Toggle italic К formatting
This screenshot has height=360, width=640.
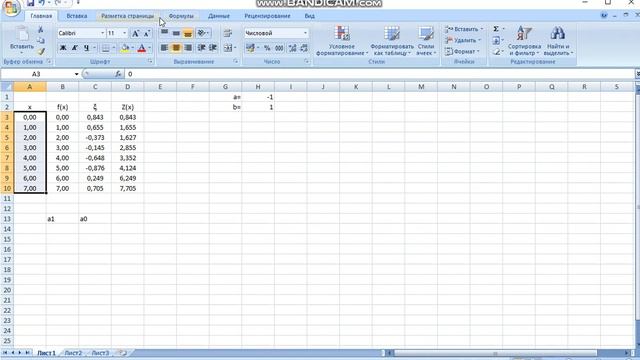pos(75,48)
